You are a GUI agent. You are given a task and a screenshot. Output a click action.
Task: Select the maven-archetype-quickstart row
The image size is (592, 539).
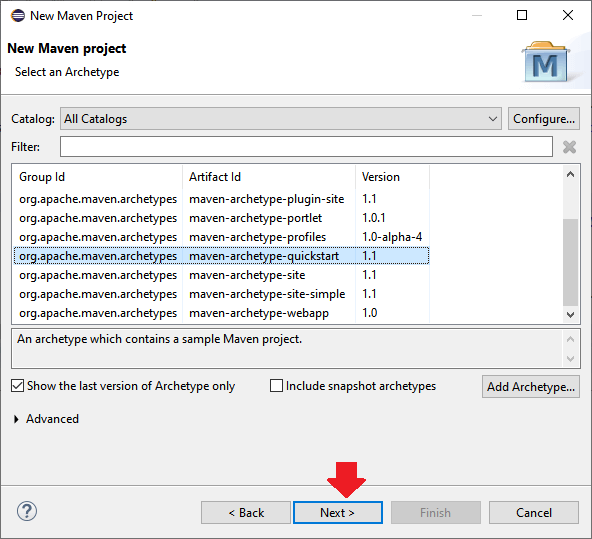pyautogui.click(x=221, y=256)
